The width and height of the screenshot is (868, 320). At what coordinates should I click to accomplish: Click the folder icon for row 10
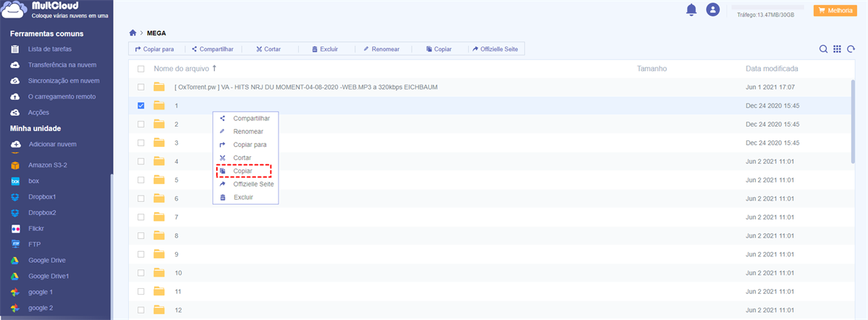159,273
